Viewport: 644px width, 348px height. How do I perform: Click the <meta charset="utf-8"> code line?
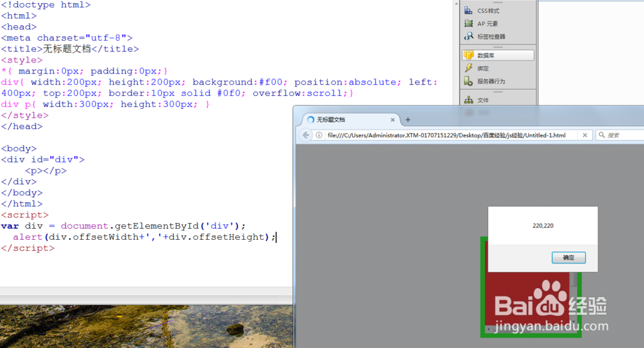[66, 38]
